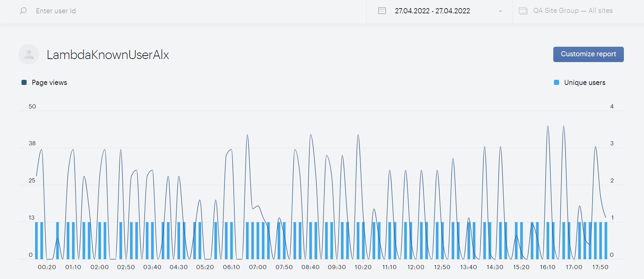
Task: Click the 06:10 time axis label
Action: pos(231,267)
